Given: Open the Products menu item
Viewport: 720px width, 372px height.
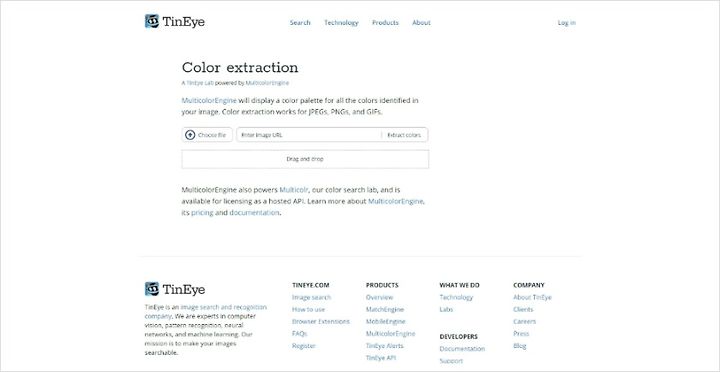Looking at the screenshot, I should [x=385, y=23].
